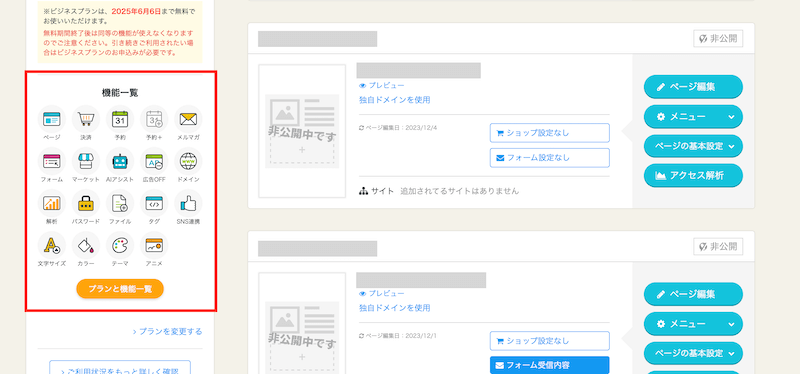This screenshot has width=800, height=374.
Task: Click プレビュー link in first page card
Action: tap(382, 86)
